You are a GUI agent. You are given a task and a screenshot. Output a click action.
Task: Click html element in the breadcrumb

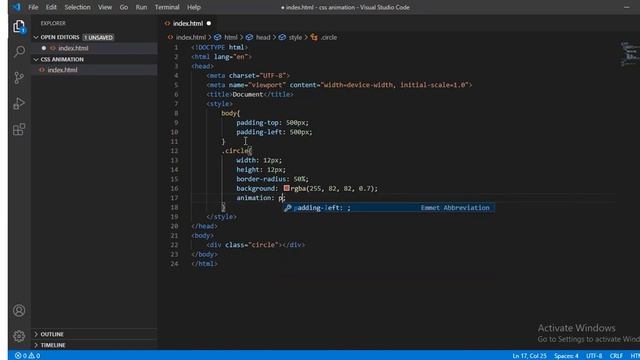pos(231,37)
